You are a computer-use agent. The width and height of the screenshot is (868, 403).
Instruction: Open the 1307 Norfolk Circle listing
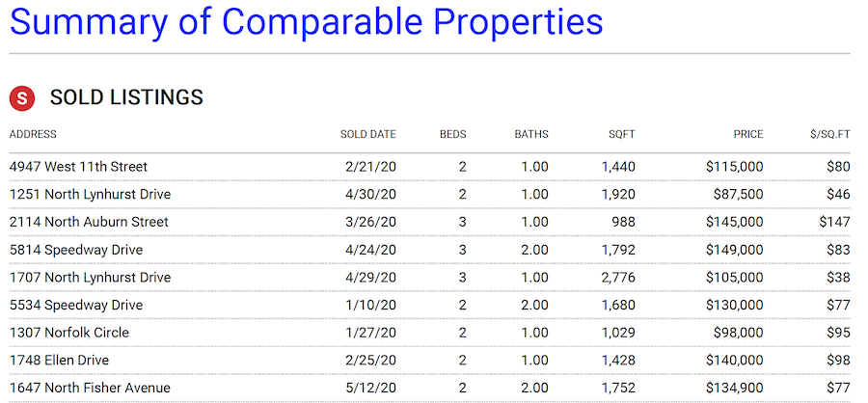(429, 333)
